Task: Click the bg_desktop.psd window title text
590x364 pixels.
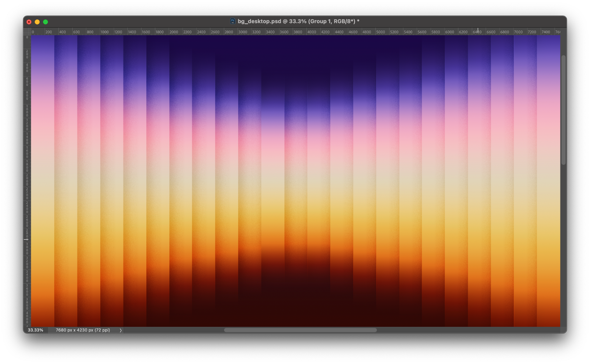Action: pyautogui.click(x=298, y=21)
